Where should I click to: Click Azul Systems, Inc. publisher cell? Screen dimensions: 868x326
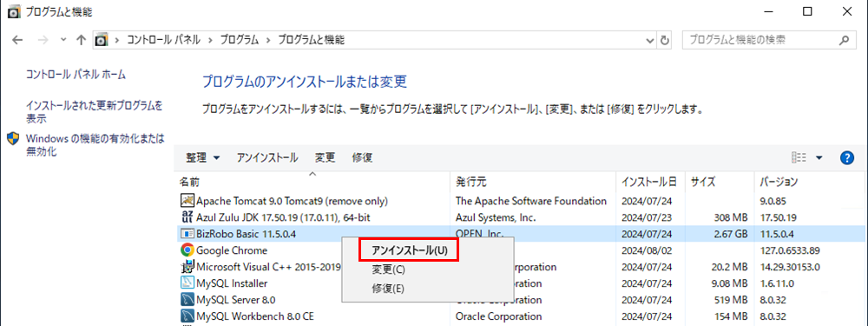[x=495, y=217]
